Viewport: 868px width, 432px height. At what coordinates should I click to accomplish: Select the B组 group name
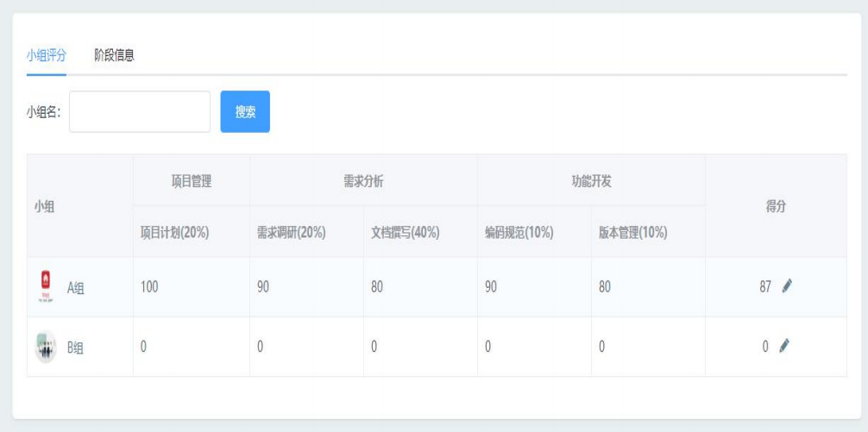pyautogui.click(x=75, y=347)
